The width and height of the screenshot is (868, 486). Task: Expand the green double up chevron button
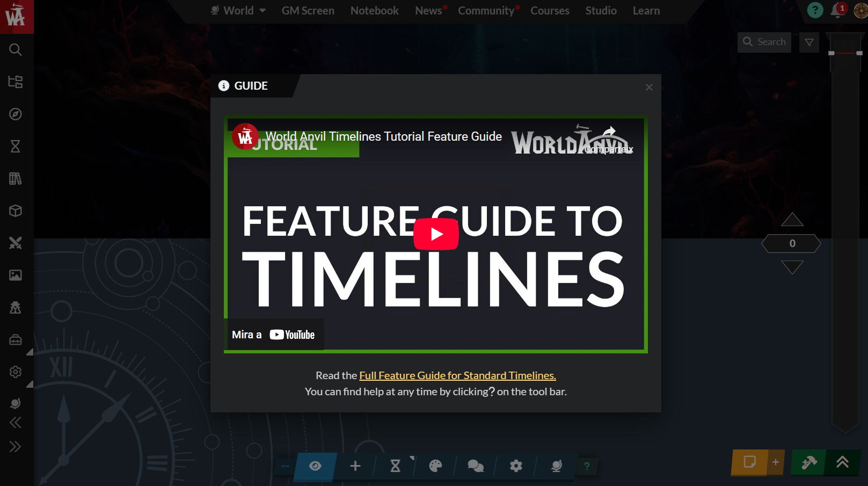pos(842,462)
